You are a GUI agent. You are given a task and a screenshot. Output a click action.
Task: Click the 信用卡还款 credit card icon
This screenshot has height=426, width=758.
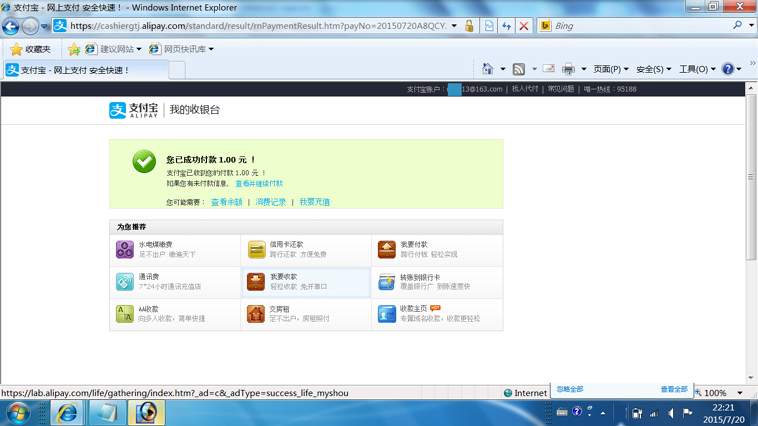[x=256, y=250]
